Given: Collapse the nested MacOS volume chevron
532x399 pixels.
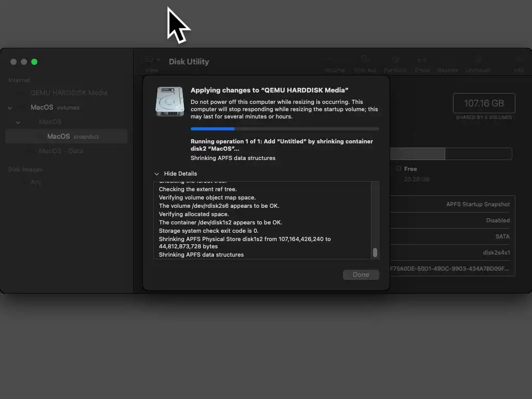Looking at the screenshot, I should [18, 123].
